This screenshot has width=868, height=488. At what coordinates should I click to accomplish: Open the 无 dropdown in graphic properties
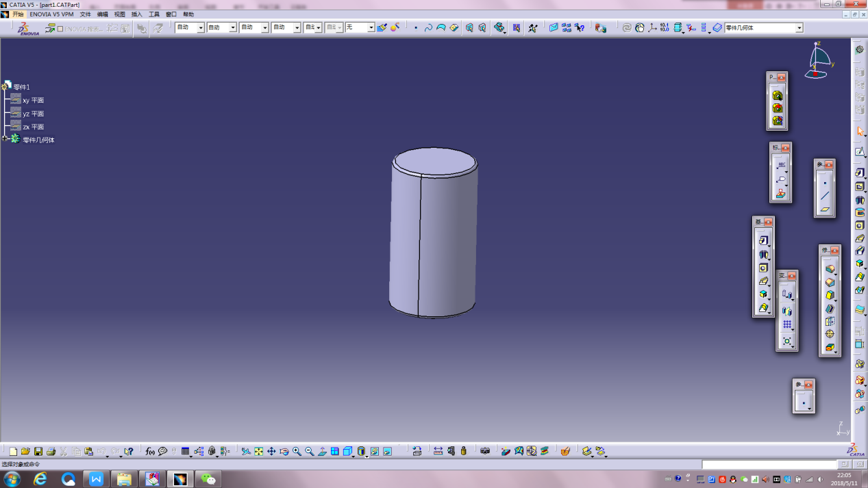click(x=371, y=28)
